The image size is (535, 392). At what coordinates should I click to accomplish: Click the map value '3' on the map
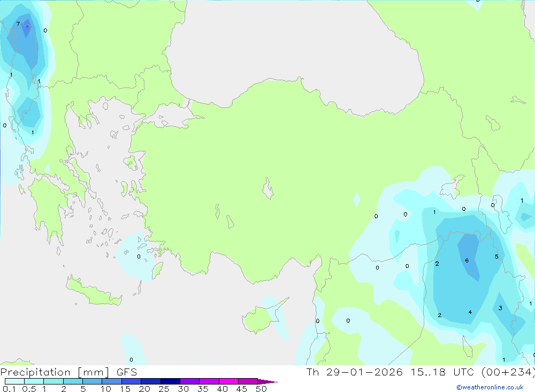coord(500,308)
